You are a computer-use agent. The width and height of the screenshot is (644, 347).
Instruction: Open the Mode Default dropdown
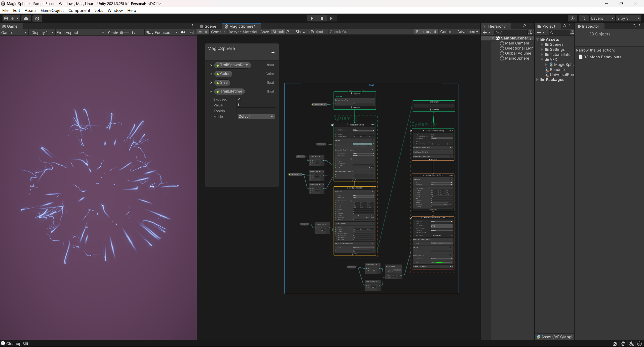click(x=256, y=117)
